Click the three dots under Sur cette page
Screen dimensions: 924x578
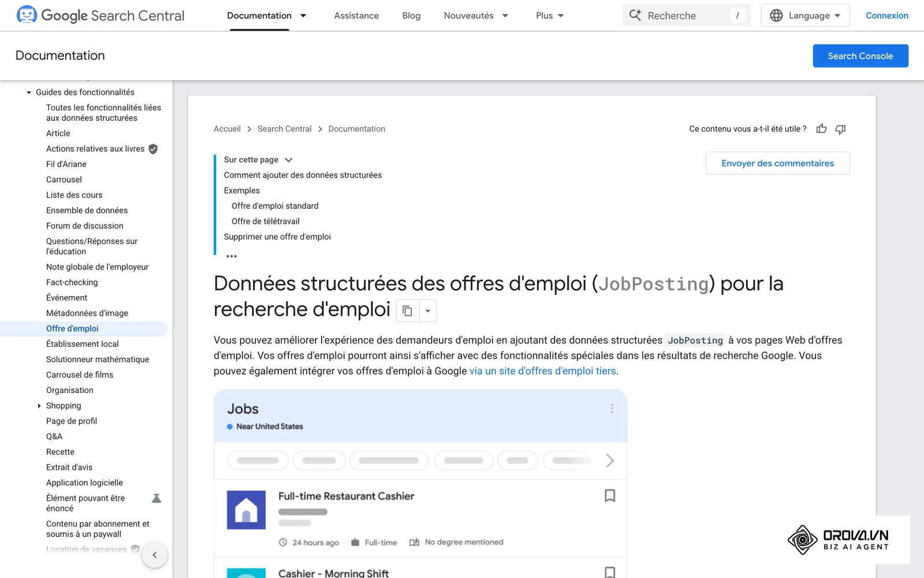pyautogui.click(x=232, y=256)
